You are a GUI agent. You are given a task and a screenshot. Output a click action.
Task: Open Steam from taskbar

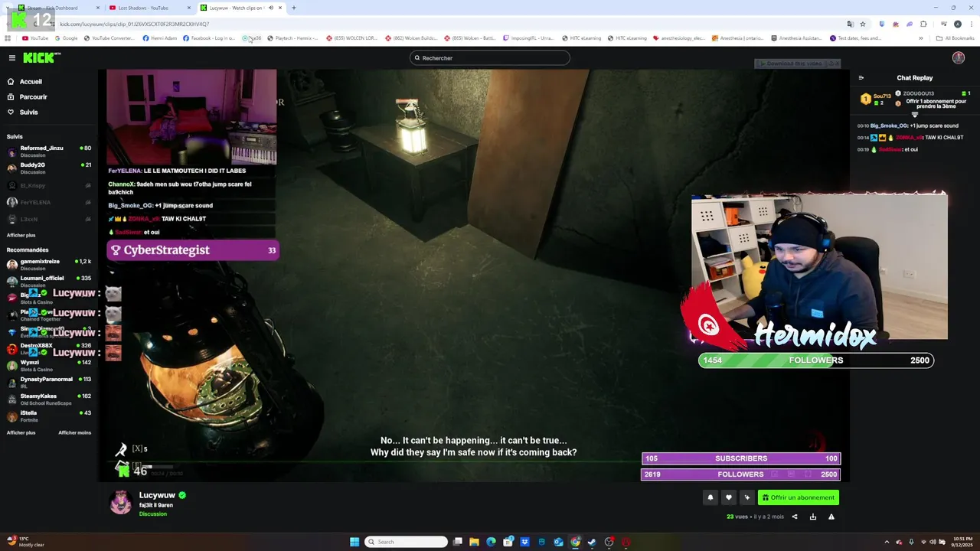point(592,542)
